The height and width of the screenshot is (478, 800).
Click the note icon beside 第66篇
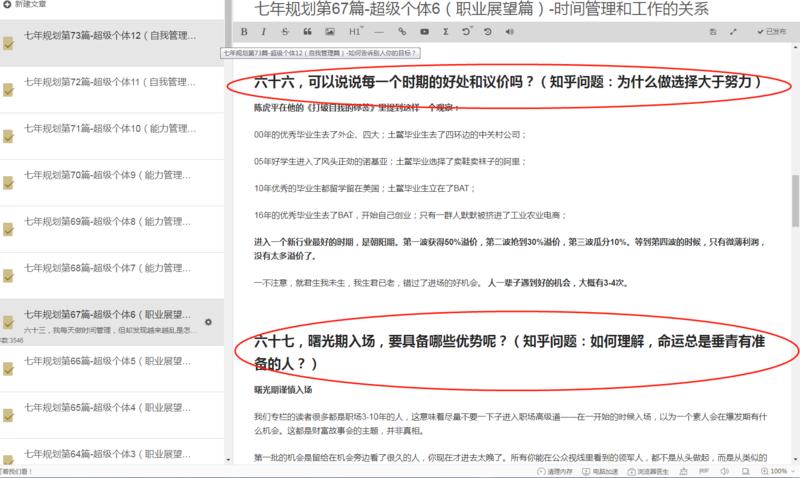pos(8,368)
